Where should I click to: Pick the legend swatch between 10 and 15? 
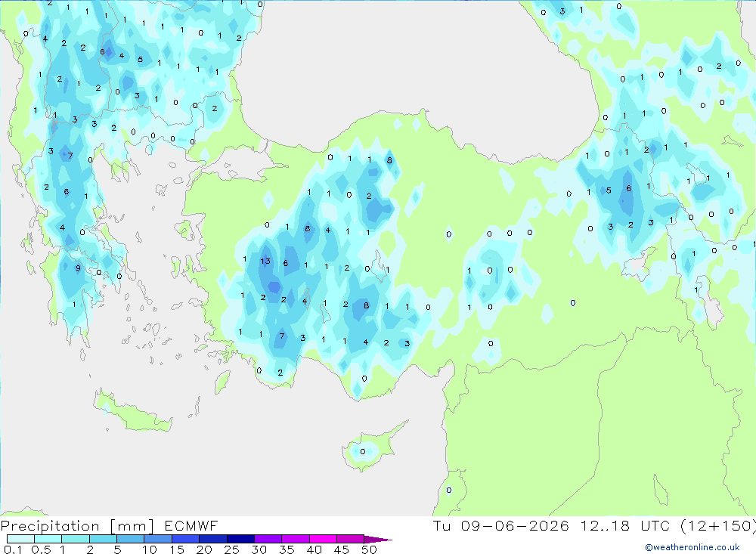158,539
